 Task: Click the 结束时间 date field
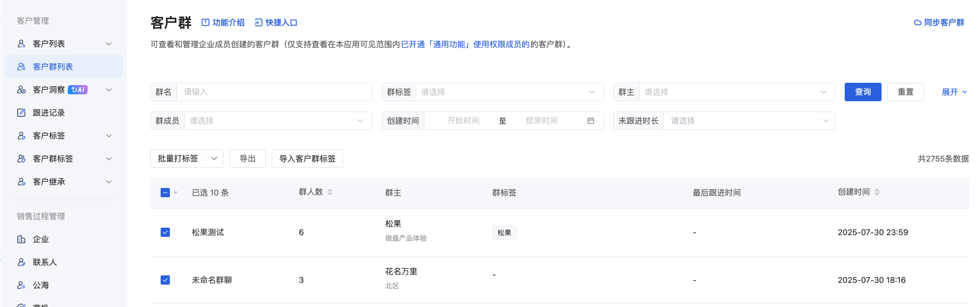(x=541, y=121)
